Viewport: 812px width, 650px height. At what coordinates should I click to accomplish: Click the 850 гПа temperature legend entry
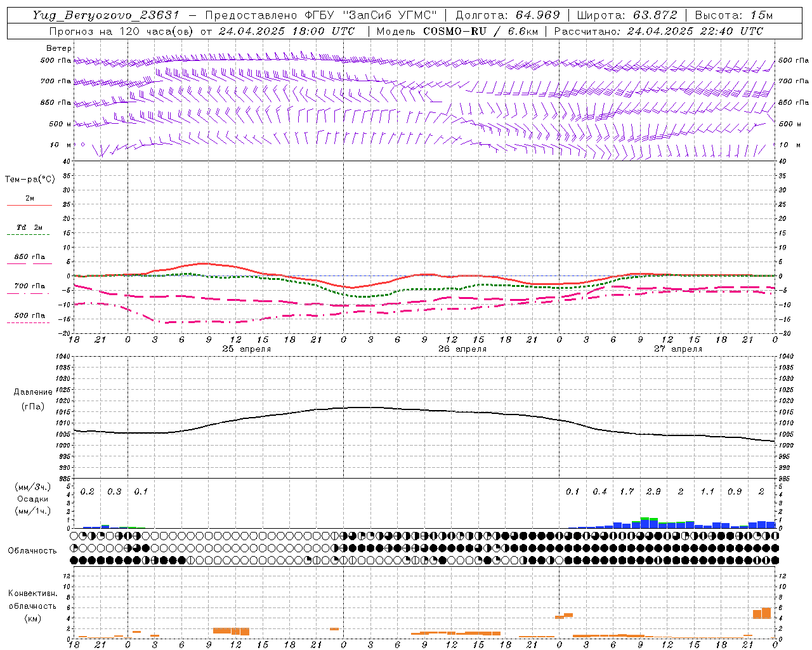click(x=30, y=257)
